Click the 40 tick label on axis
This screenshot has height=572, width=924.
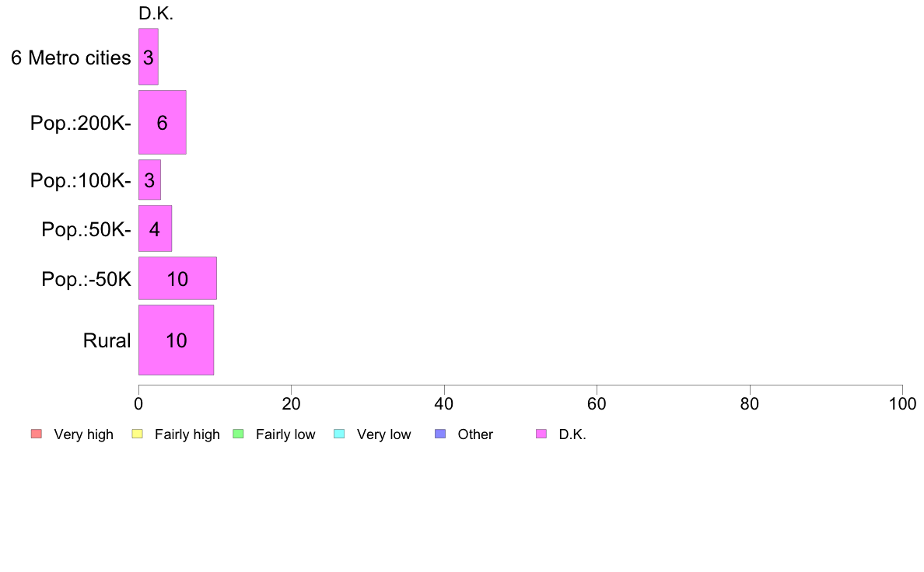click(444, 403)
